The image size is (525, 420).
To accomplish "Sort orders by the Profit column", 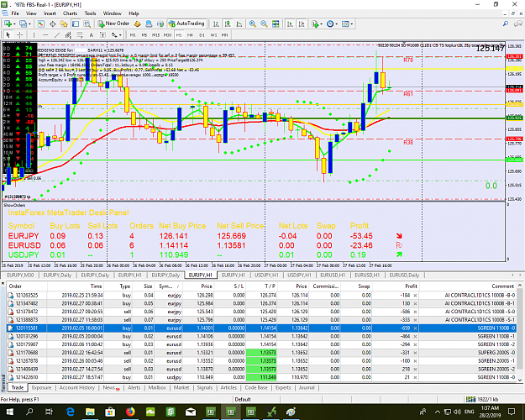I will (396, 286).
